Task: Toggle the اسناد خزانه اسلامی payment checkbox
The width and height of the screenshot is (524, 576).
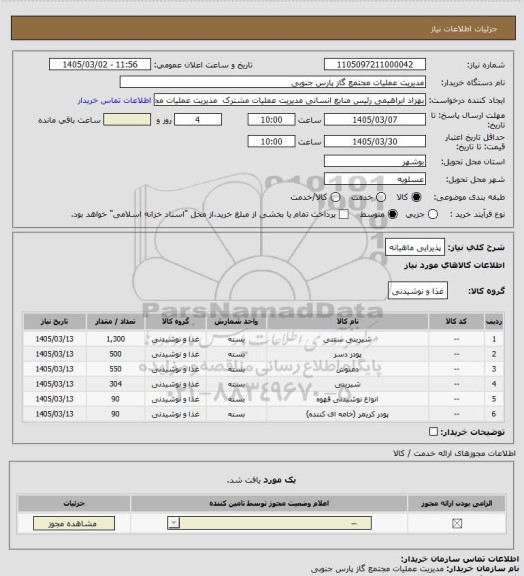Action: point(344,214)
